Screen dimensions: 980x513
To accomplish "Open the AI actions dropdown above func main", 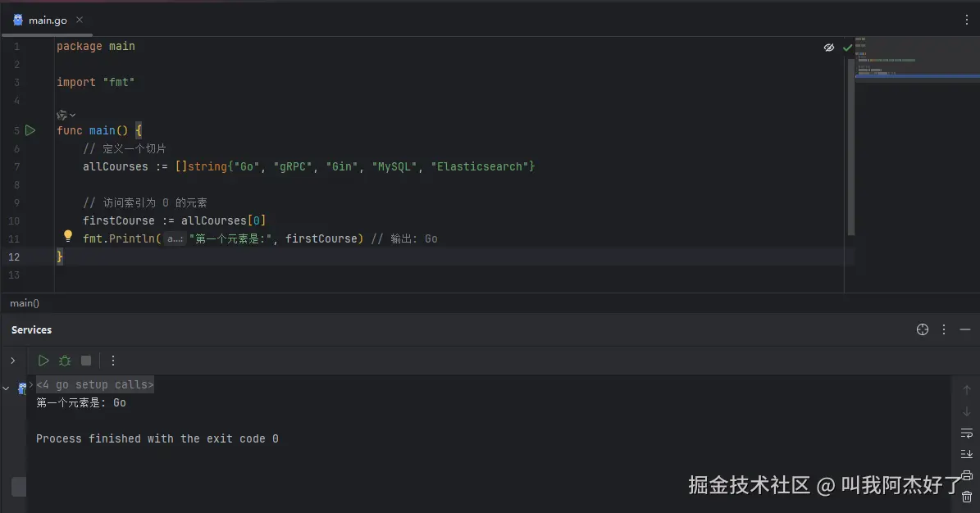I will pos(66,115).
